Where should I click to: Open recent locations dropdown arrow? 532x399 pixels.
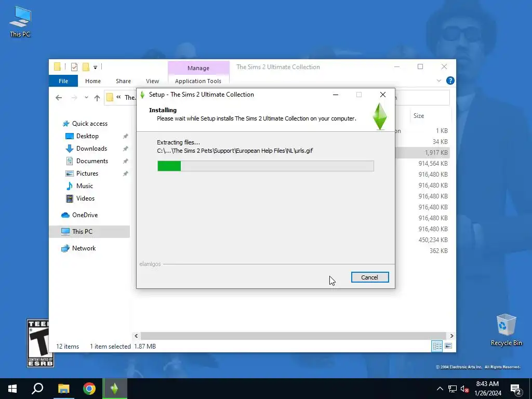tap(86, 98)
